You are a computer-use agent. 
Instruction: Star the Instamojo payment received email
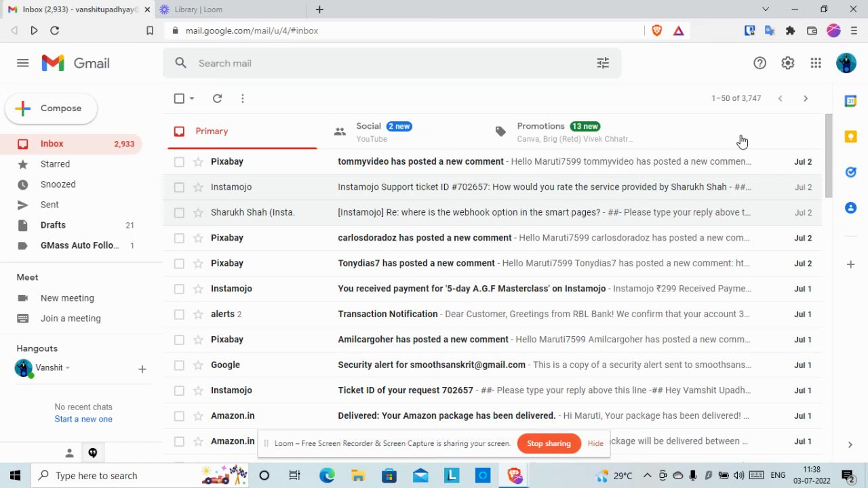(198, 289)
